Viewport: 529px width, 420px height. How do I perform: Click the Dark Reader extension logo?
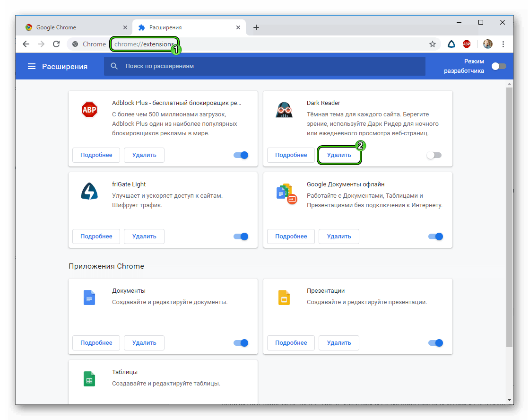click(284, 110)
